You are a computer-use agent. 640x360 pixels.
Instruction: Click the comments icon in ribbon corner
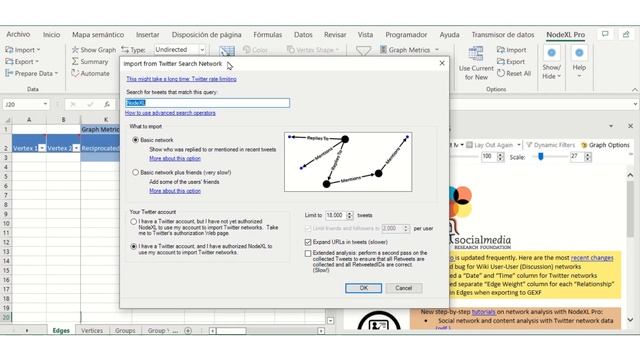pos(605,34)
